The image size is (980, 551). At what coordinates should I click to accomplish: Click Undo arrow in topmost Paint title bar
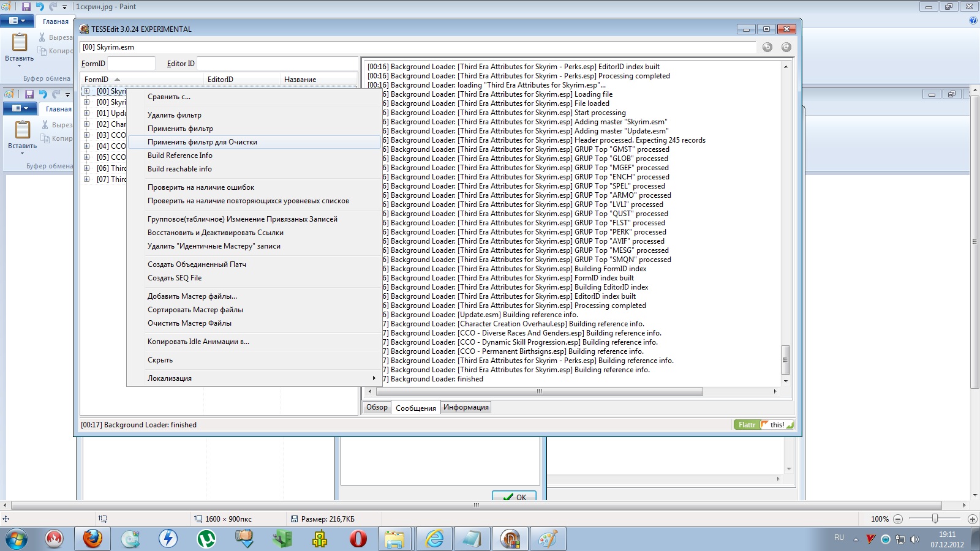click(40, 7)
